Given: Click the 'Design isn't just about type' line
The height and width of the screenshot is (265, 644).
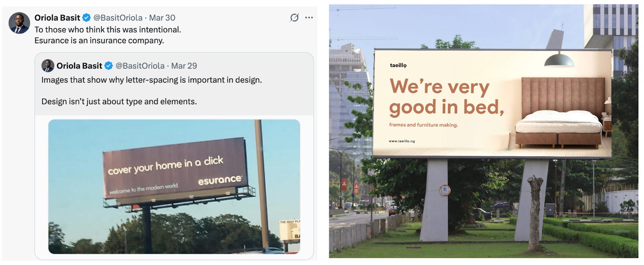Looking at the screenshot, I should pos(119,101).
